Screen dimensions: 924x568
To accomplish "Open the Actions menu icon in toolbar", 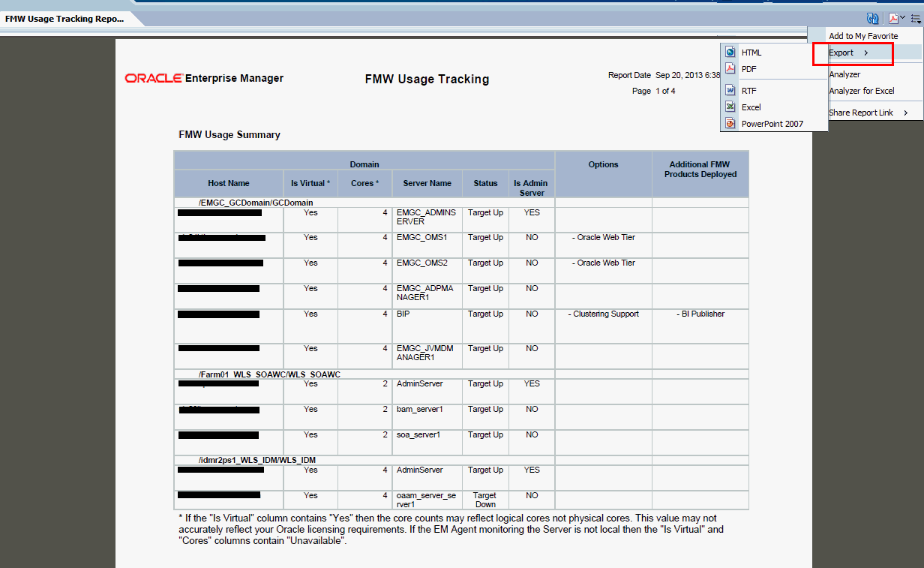I will pyautogui.click(x=915, y=19).
